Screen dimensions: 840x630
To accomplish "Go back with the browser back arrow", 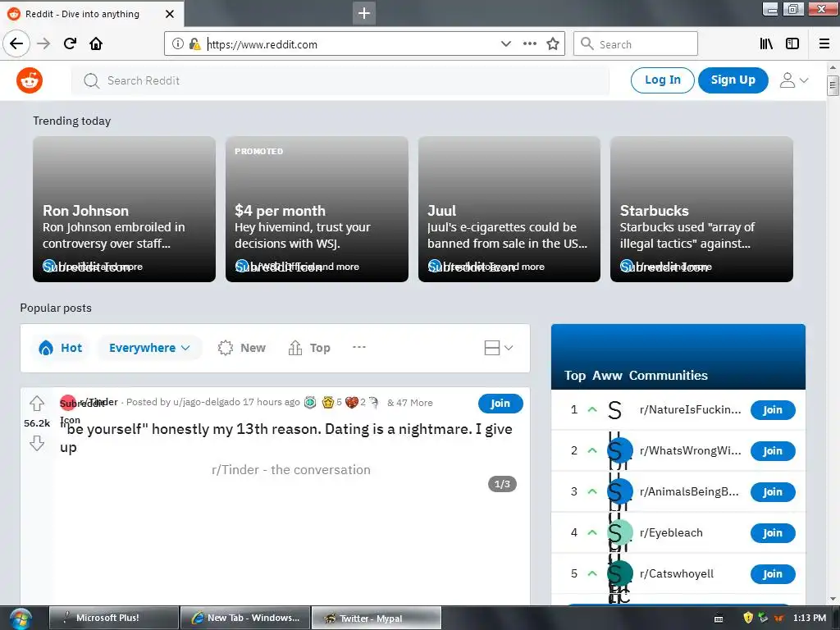I will 16,43.
